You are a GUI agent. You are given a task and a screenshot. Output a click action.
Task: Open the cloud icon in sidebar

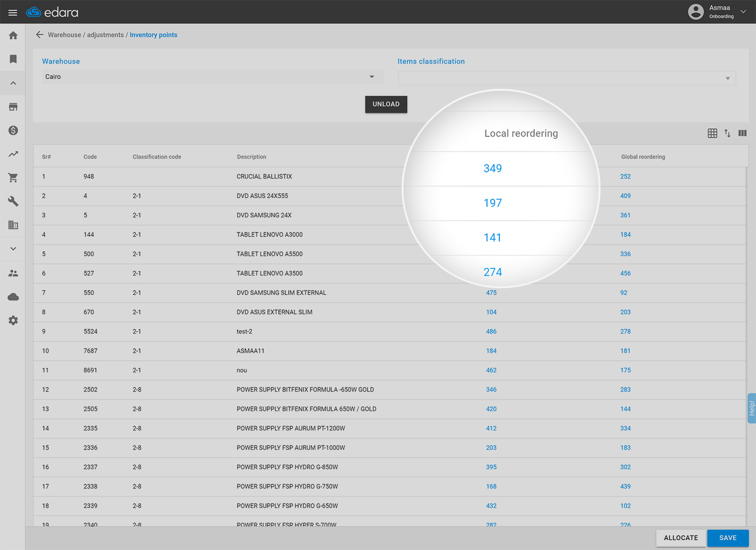pyautogui.click(x=13, y=297)
